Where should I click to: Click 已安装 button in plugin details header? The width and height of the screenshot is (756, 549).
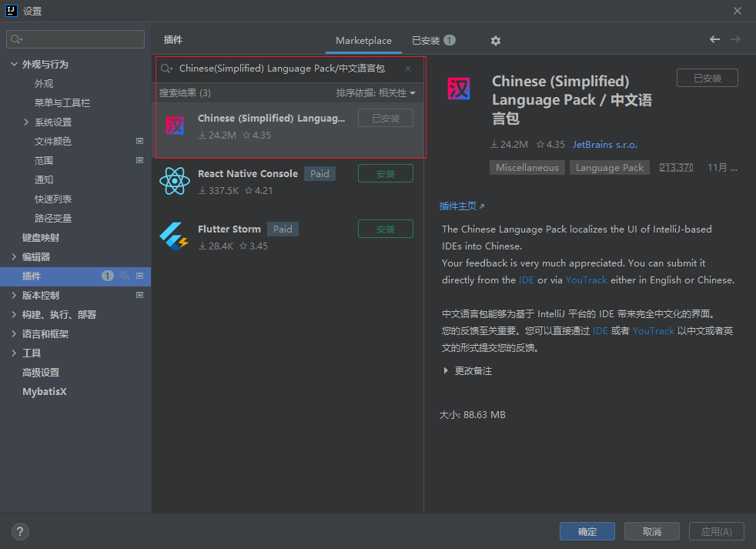(707, 78)
